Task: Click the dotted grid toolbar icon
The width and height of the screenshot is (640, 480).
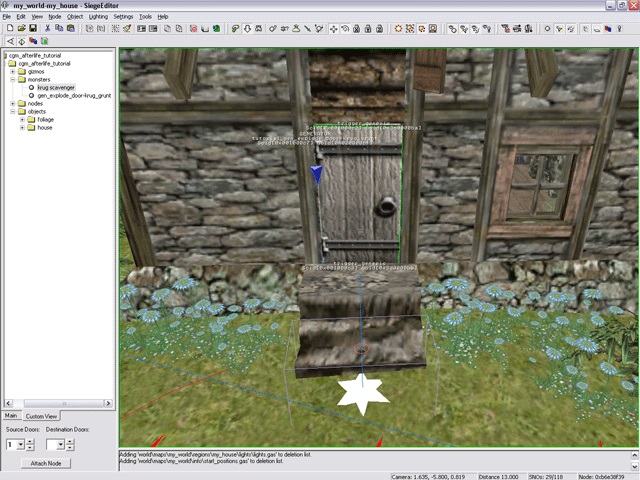Action: [116, 29]
